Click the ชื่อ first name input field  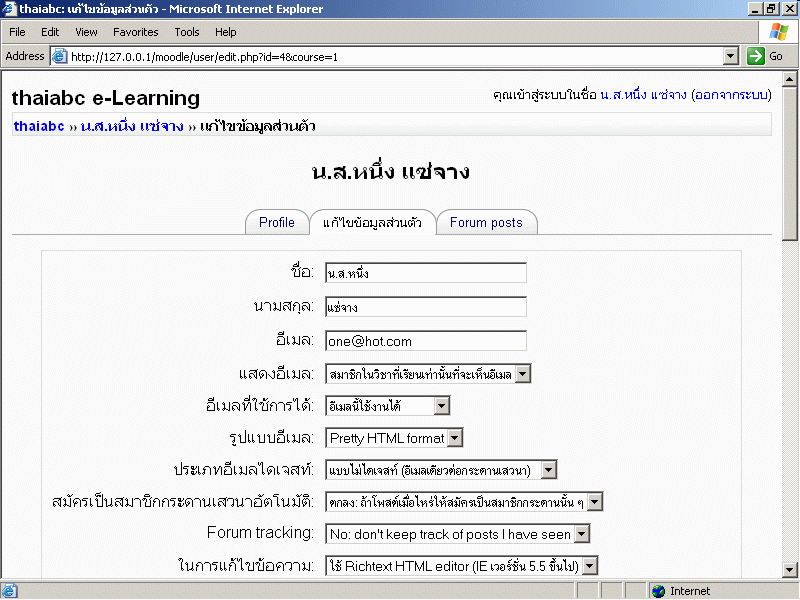click(x=426, y=273)
